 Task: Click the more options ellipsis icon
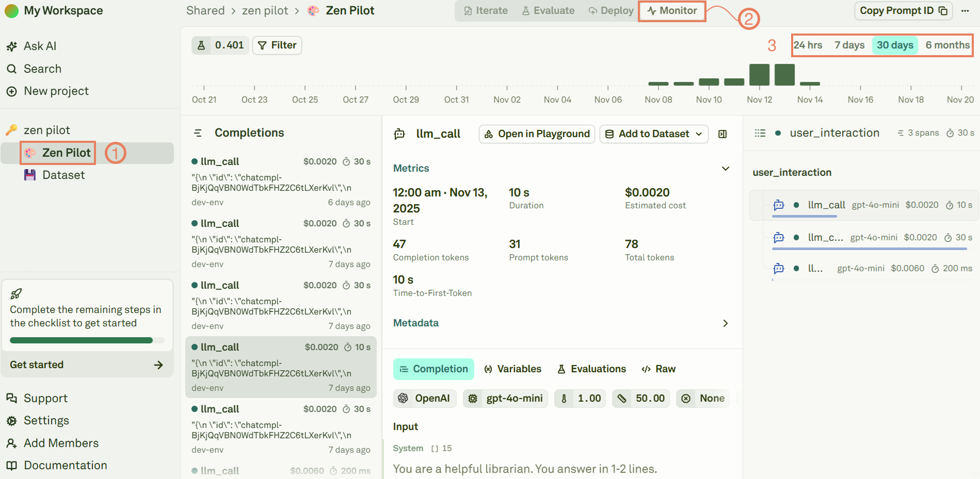[965, 11]
